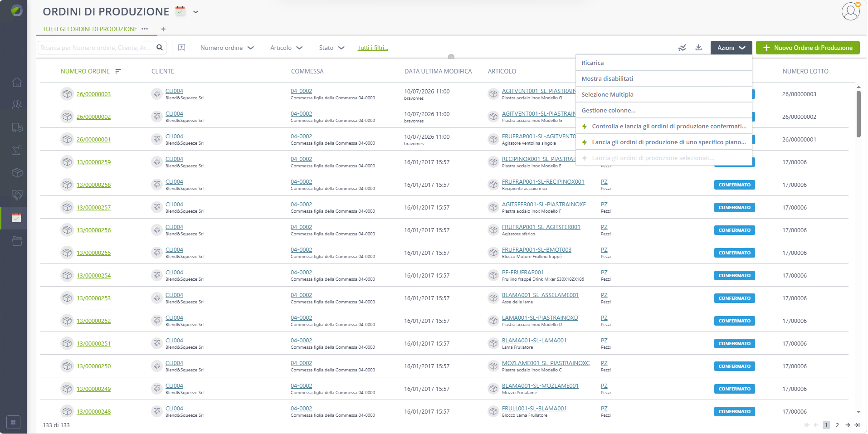The image size is (868, 434).
Task: Expand the Articolo filter dropdown
Action: pyautogui.click(x=286, y=48)
